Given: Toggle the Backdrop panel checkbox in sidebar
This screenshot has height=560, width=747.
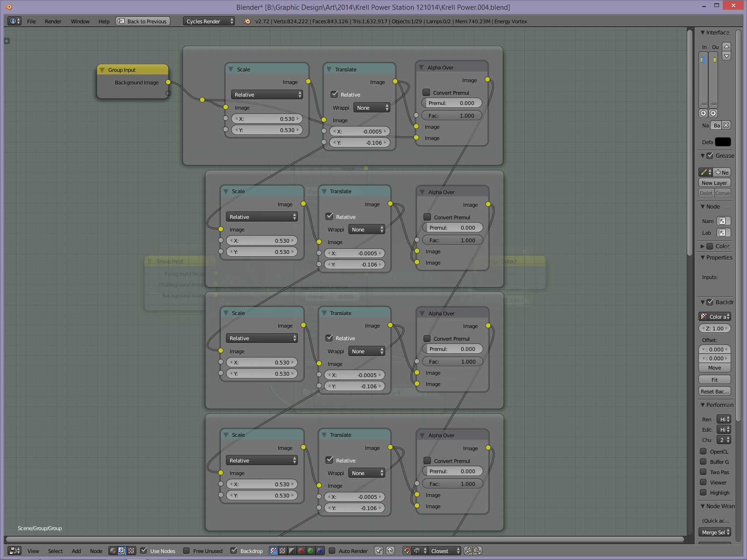Looking at the screenshot, I should click(x=710, y=302).
